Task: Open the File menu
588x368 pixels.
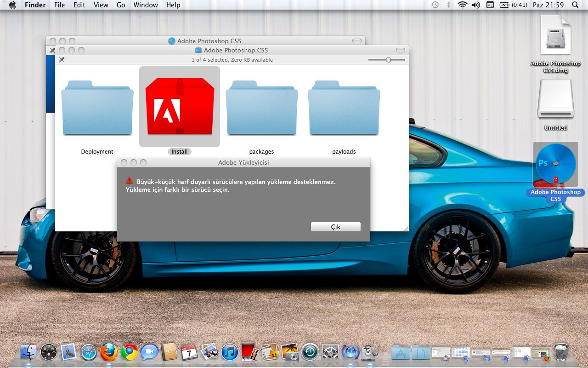Action: coord(59,5)
